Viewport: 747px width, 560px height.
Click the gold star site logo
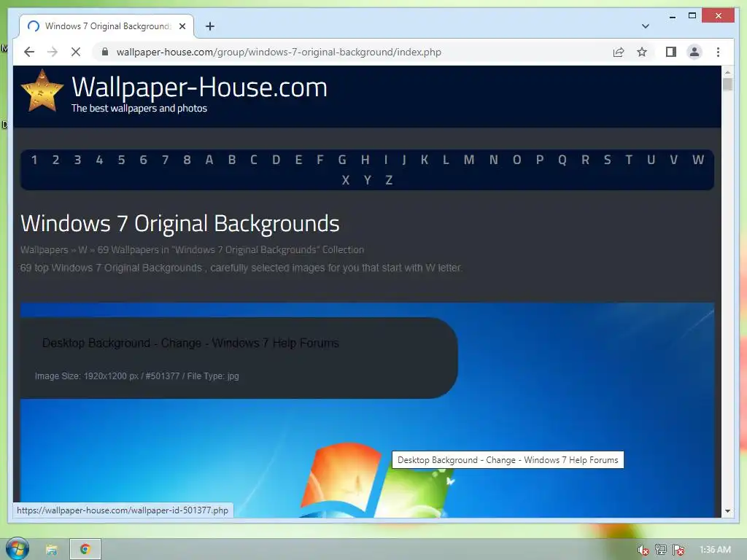point(42,91)
